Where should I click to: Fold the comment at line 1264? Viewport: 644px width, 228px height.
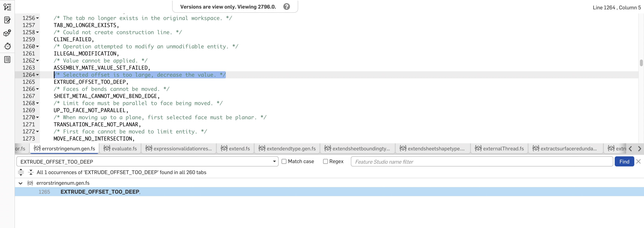(37, 75)
